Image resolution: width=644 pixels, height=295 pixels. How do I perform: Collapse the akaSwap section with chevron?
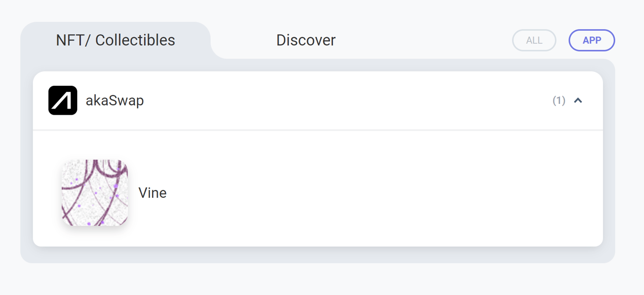coord(578,101)
